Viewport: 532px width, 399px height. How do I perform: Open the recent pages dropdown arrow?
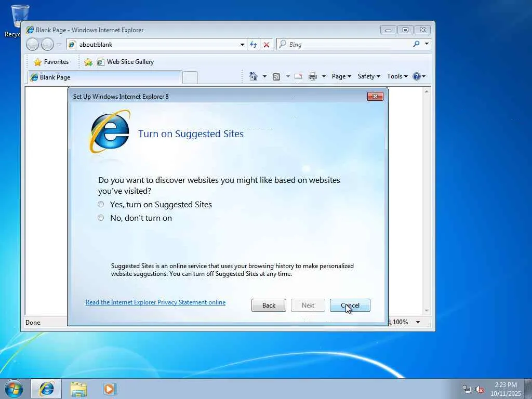coord(59,45)
